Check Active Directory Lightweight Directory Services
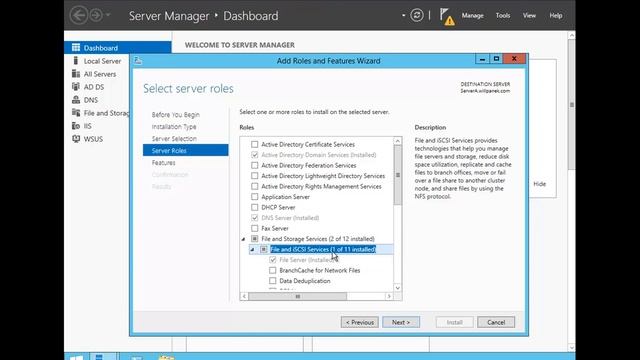This screenshot has width=640, height=360. pos(255,176)
